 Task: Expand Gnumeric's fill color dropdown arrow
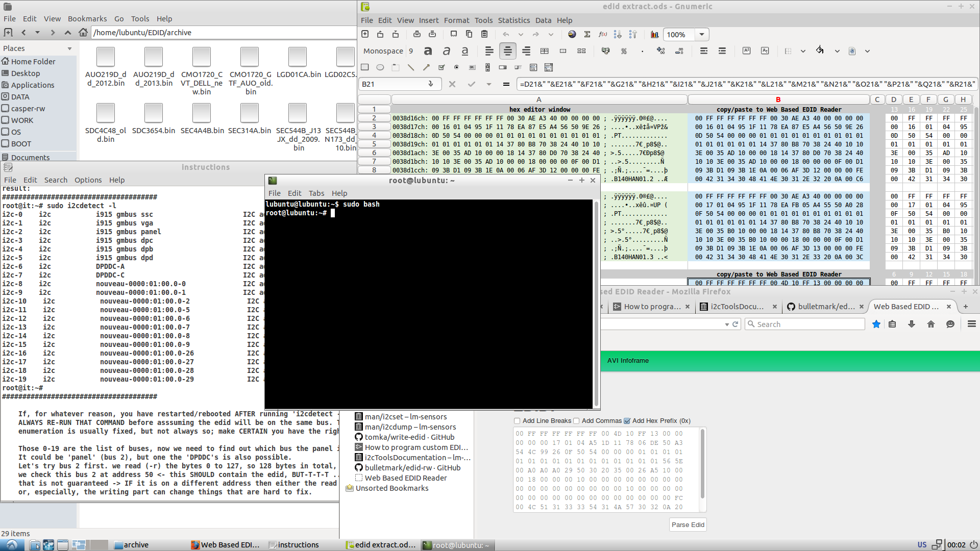(x=837, y=51)
